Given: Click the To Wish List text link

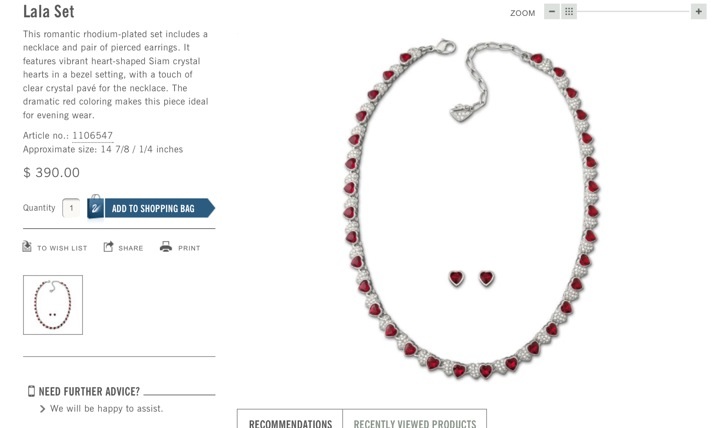Looking at the screenshot, I should [x=62, y=248].
